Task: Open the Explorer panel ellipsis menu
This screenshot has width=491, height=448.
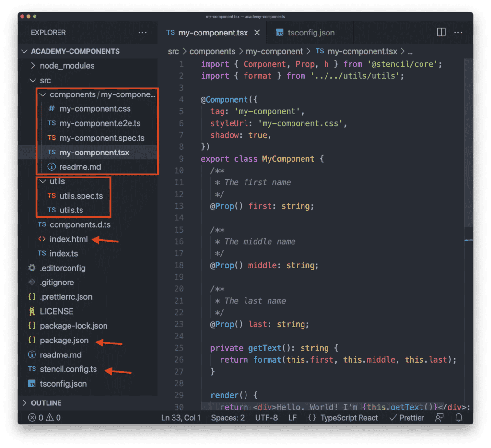Action: (x=142, y=33)
